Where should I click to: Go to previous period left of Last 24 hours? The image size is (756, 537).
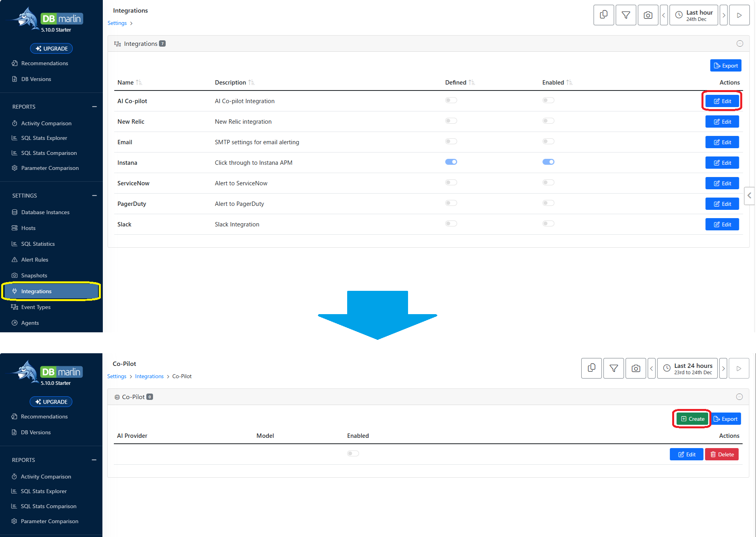[652, 368]
